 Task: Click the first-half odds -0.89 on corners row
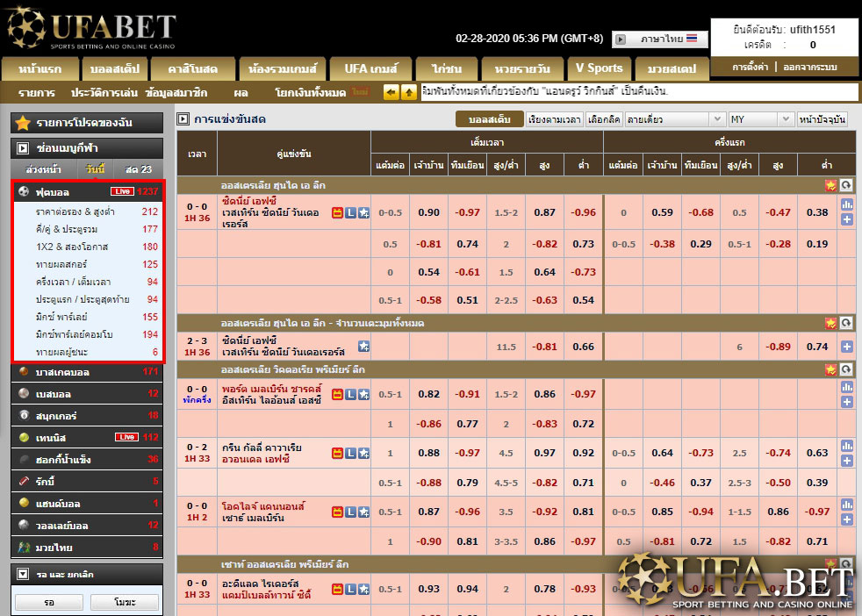tap(778, 347)
